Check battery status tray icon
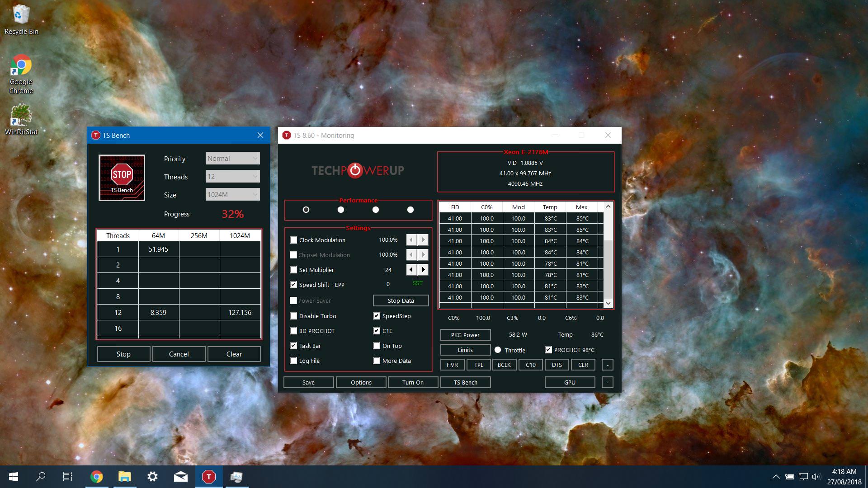This screenshot has width=868, height=488. click(x=789, y=477)
